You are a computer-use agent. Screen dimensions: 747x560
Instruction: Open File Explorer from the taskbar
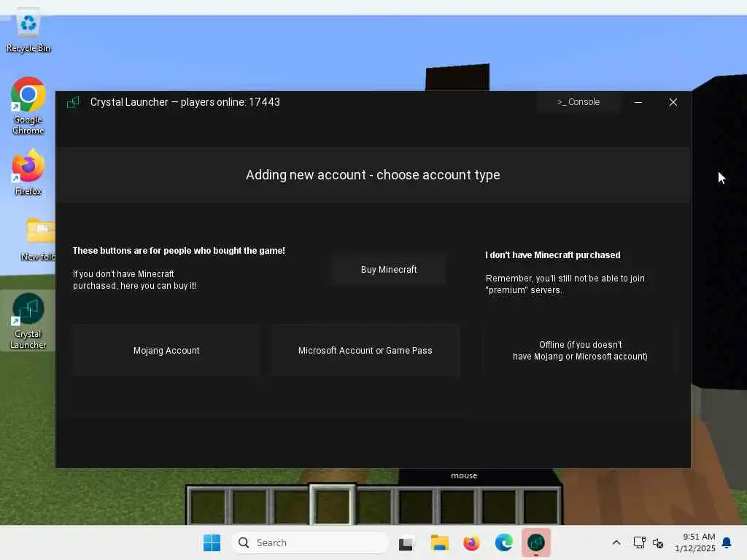pyautogui.click(x=439, y=542)
